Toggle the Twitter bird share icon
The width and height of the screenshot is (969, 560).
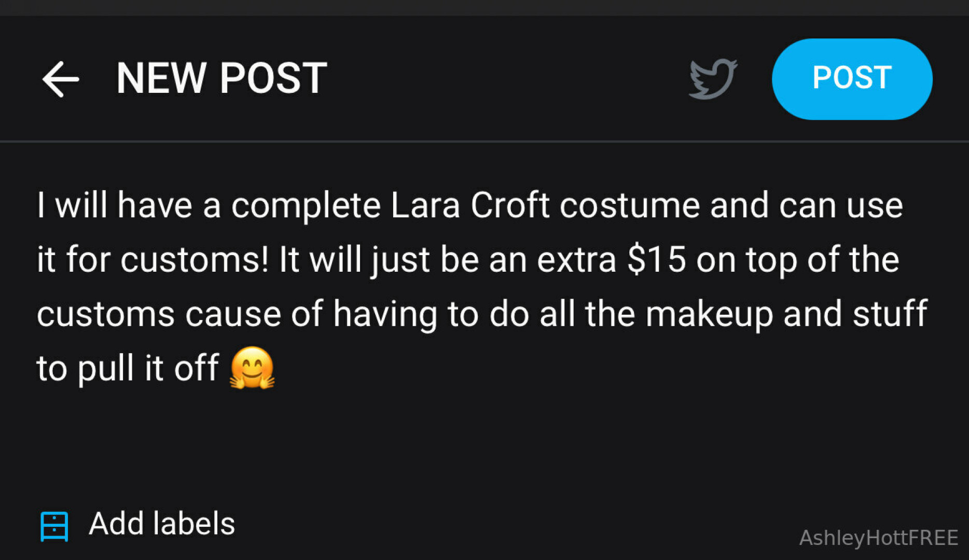click(x=713, y=79)
